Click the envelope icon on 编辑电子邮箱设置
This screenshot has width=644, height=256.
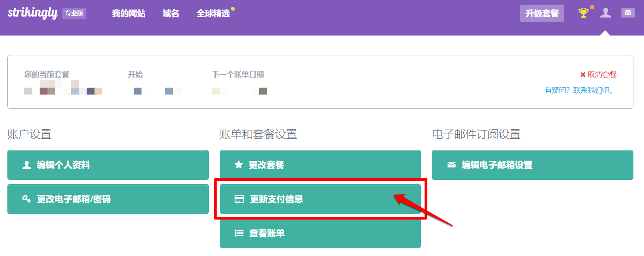coord(451,165)
